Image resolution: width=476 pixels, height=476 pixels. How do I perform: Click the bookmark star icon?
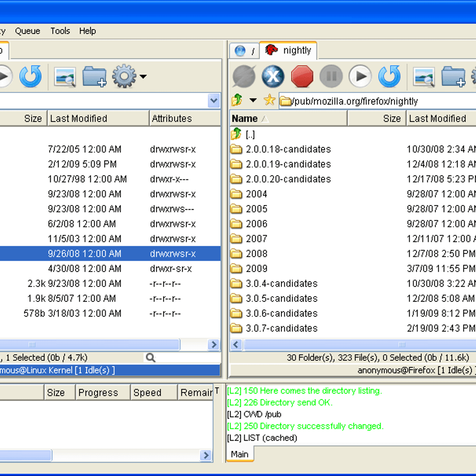tap(270, 100)
